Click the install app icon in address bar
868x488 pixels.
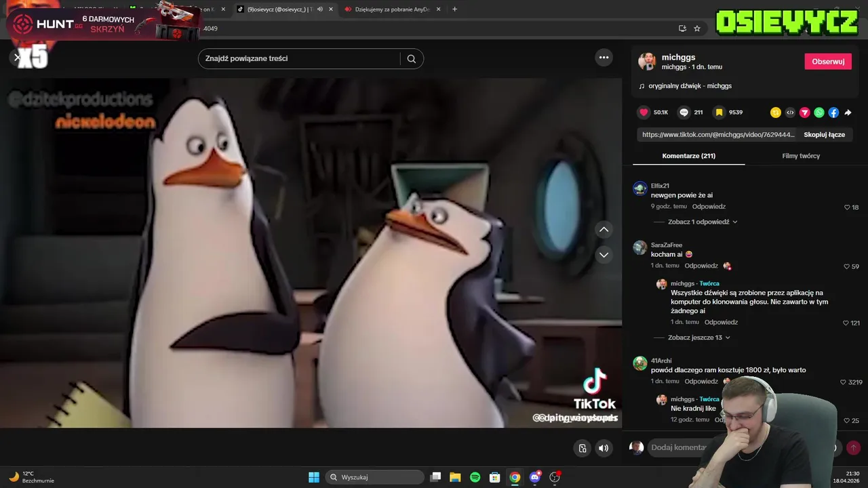[x=682, y=28]
